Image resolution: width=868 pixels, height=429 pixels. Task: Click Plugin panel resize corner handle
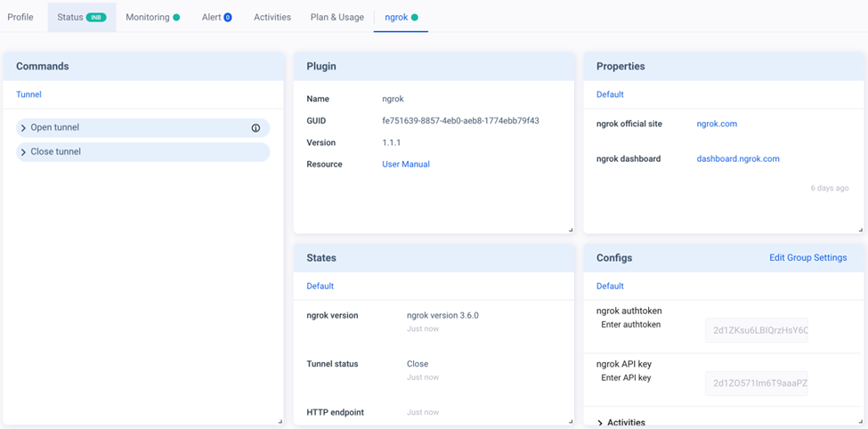tap(570, 230)
